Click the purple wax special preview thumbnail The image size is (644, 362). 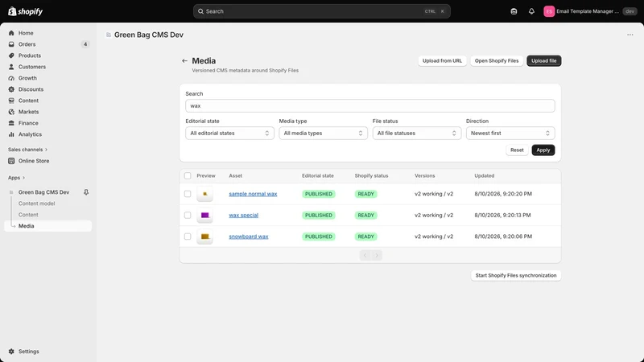tap(205, 215)
